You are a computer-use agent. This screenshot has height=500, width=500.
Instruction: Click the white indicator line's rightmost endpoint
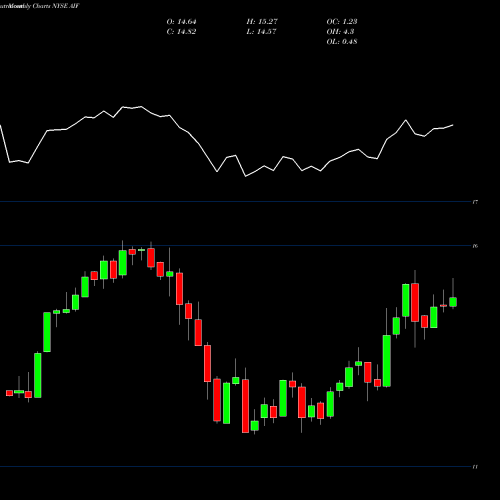tap(453, 125)
